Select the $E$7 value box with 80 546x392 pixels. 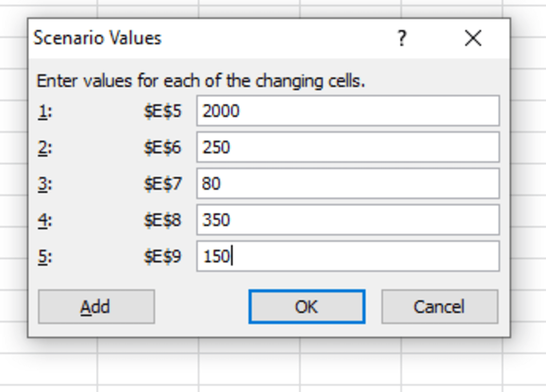[348, 184]
